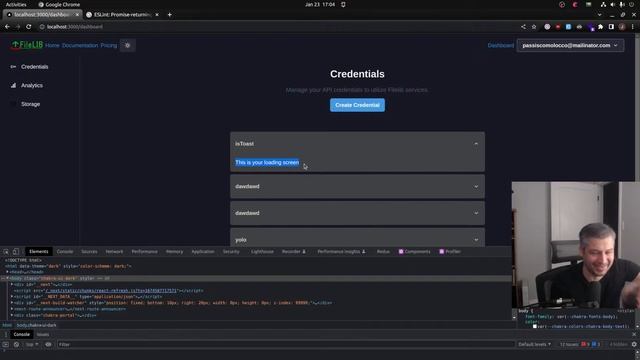Open the Redux DevTools tab
Image resolution: width=640 pixels, height=360 pixels.
[383, 252]
